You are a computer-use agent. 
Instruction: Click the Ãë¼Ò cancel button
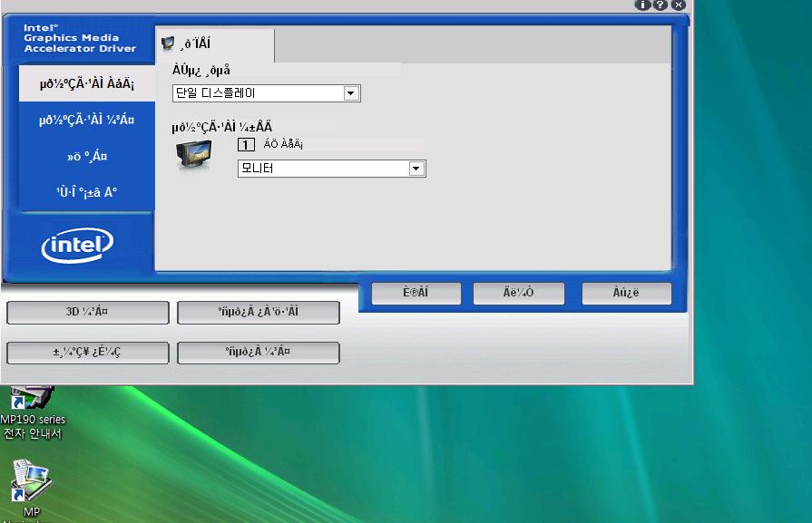tap(518, 293)
